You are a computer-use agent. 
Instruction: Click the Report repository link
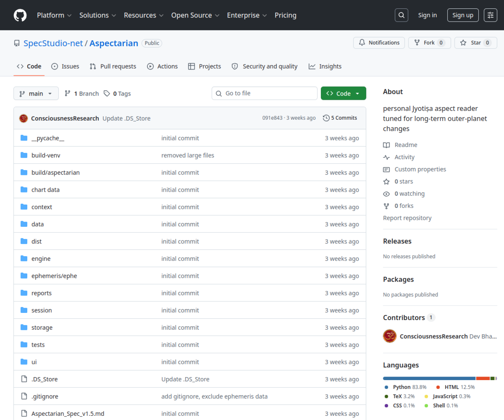pyautogui.click(x=407, y=218)
